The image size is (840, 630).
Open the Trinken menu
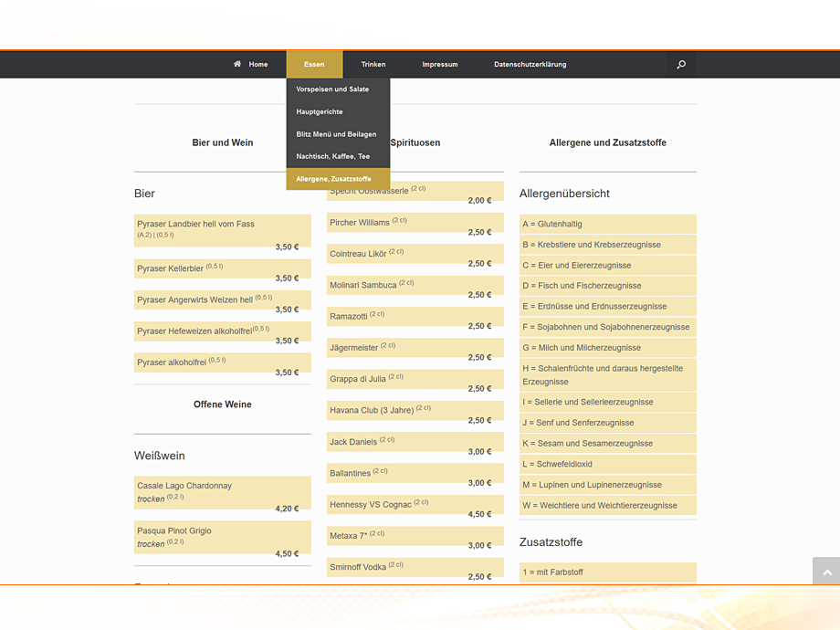[x=373, y=64]
